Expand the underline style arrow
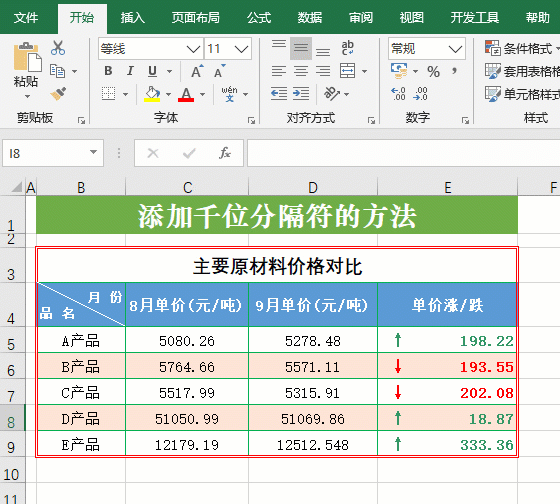Image resolution: width=560 pixels, height=504 pixels. [x=170, y=71]
